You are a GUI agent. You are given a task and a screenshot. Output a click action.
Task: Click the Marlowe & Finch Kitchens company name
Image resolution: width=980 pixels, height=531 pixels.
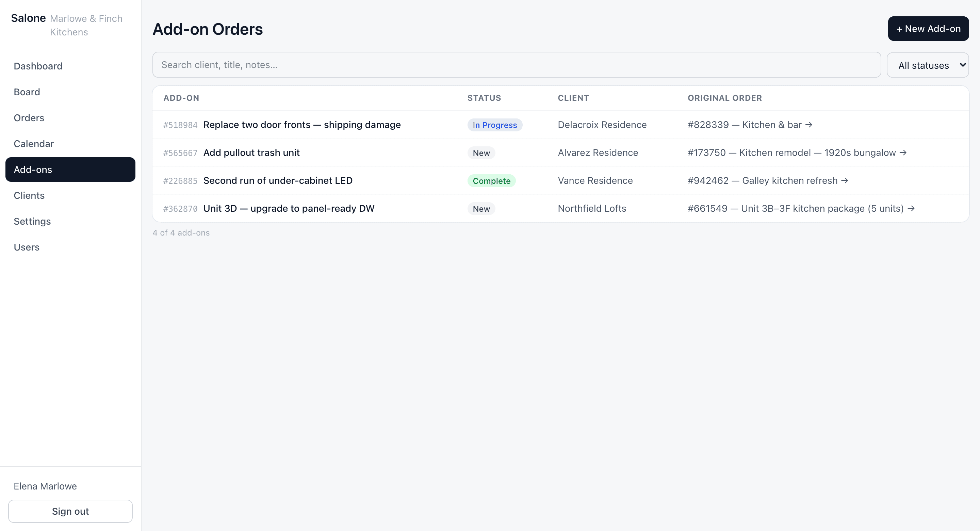coord(86,25)
